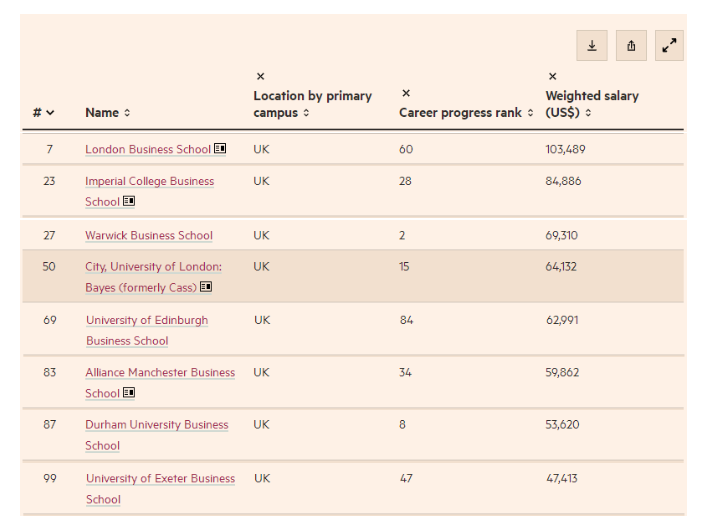Open the London Business School link

148,149
